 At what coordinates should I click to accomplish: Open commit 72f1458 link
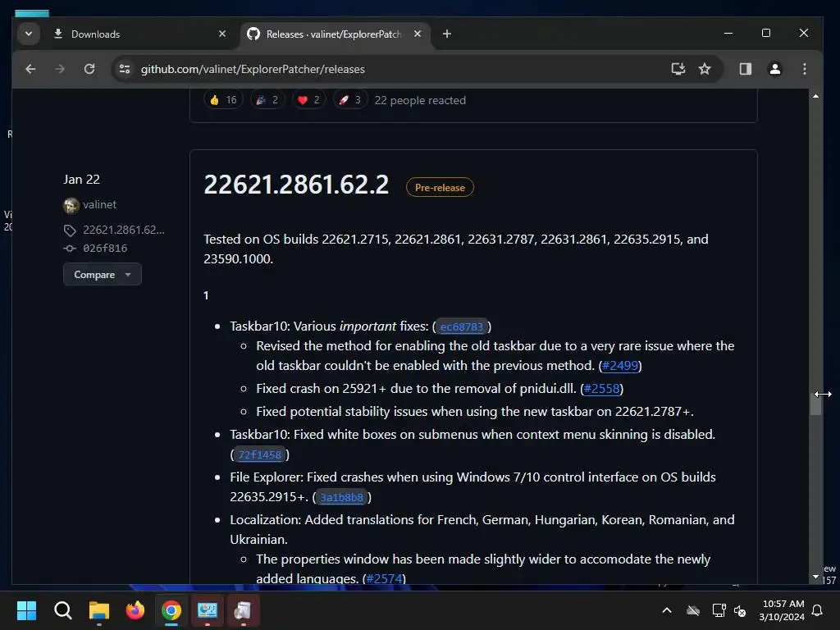click(x=260, y=454)
